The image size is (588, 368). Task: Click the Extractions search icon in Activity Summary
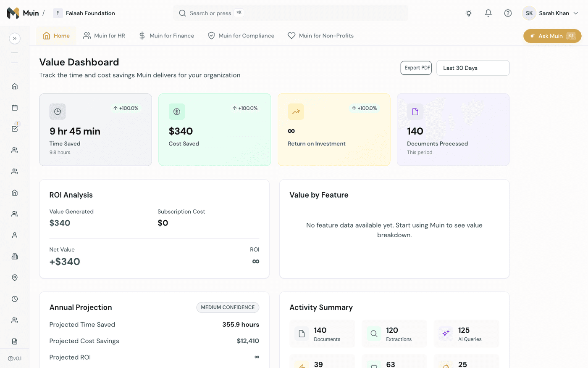click(374, 334)
